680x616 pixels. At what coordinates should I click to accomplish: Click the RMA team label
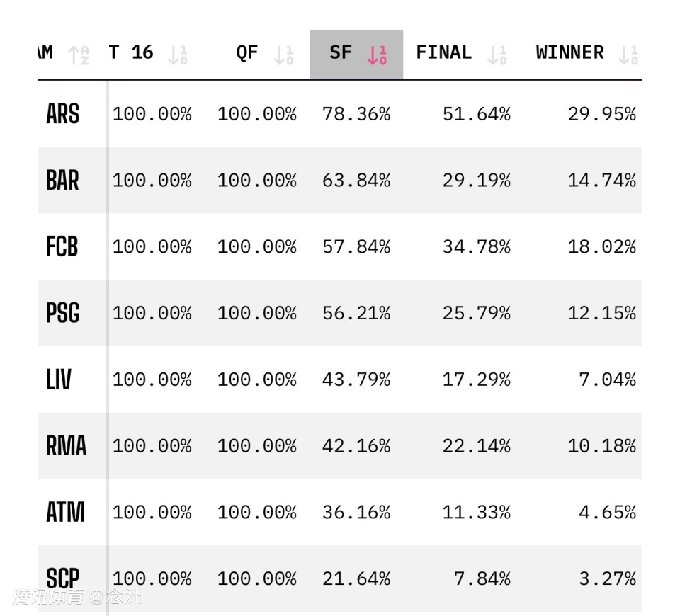(66, 446)
